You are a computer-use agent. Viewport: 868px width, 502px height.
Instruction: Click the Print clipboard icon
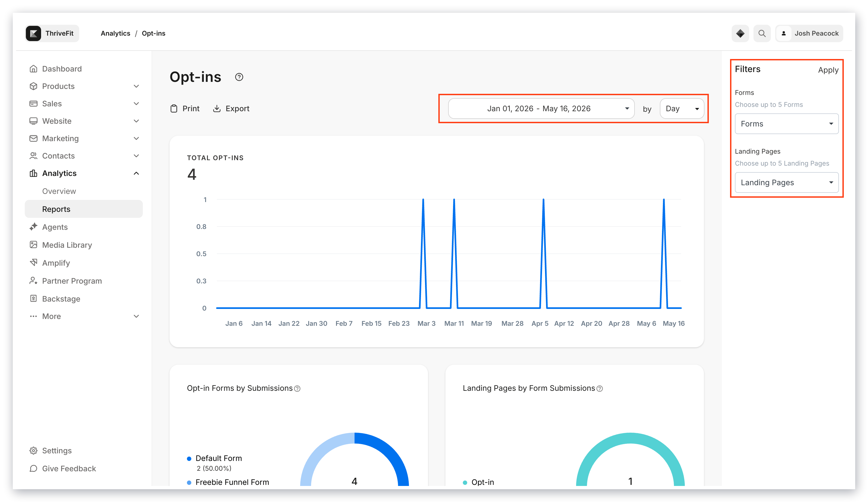click(x=174, y=109)
